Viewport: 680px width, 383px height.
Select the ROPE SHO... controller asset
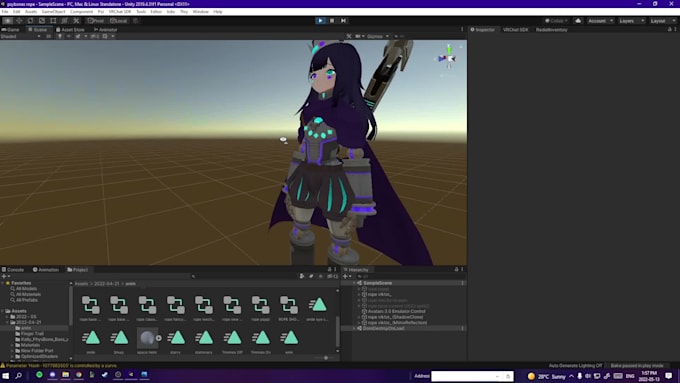288,308
